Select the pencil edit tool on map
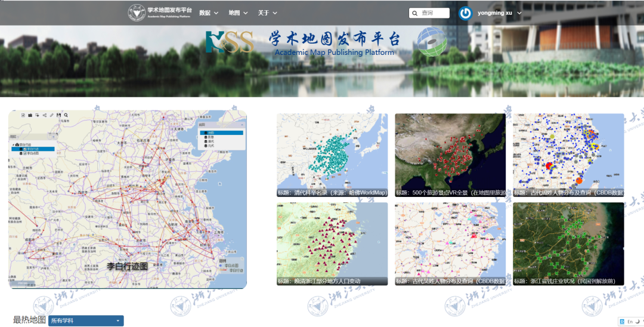Image resolution: width=644 pixels, height=327 pixels. coord(52,115)
